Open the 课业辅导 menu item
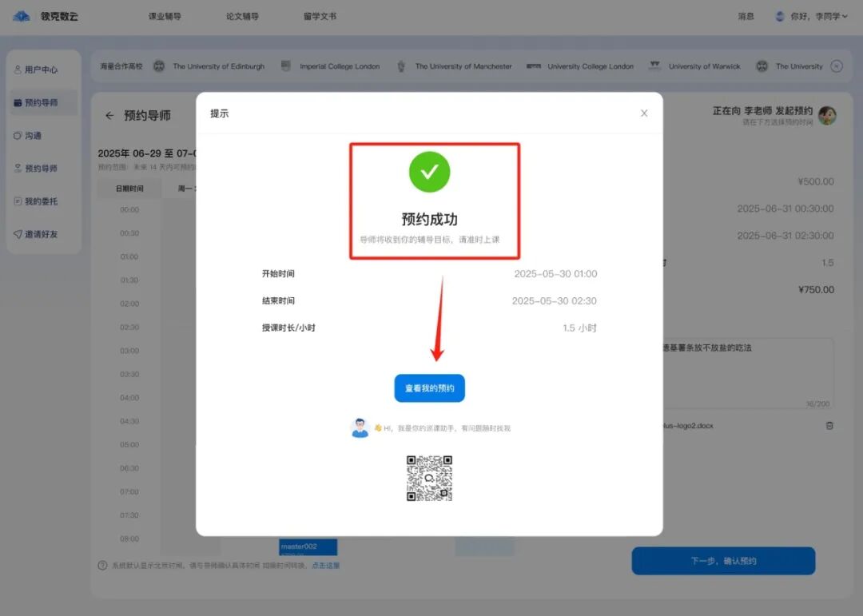Screen dimensions: 863x616 (x=165, y=16)
